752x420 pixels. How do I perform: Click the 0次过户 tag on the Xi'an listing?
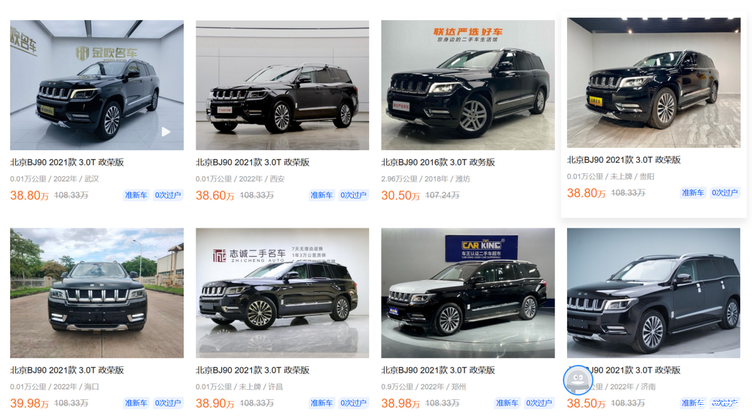(353, 195)
